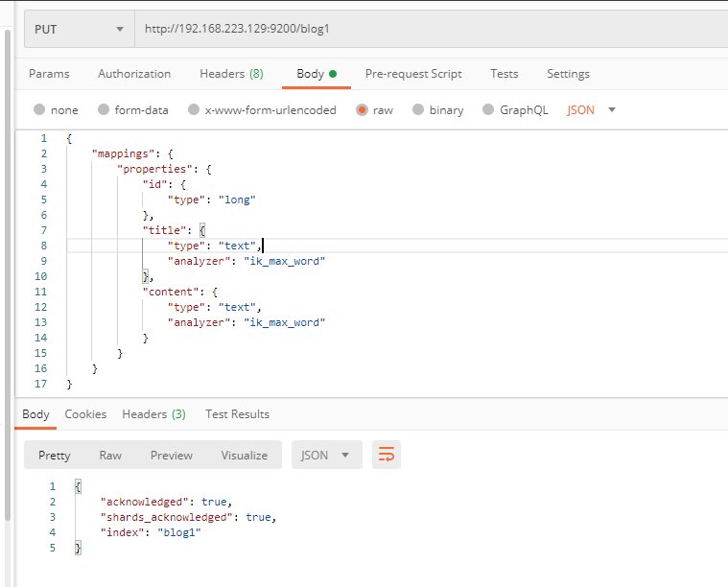Open the Pre-request Script tab

(x=413, y=74)
